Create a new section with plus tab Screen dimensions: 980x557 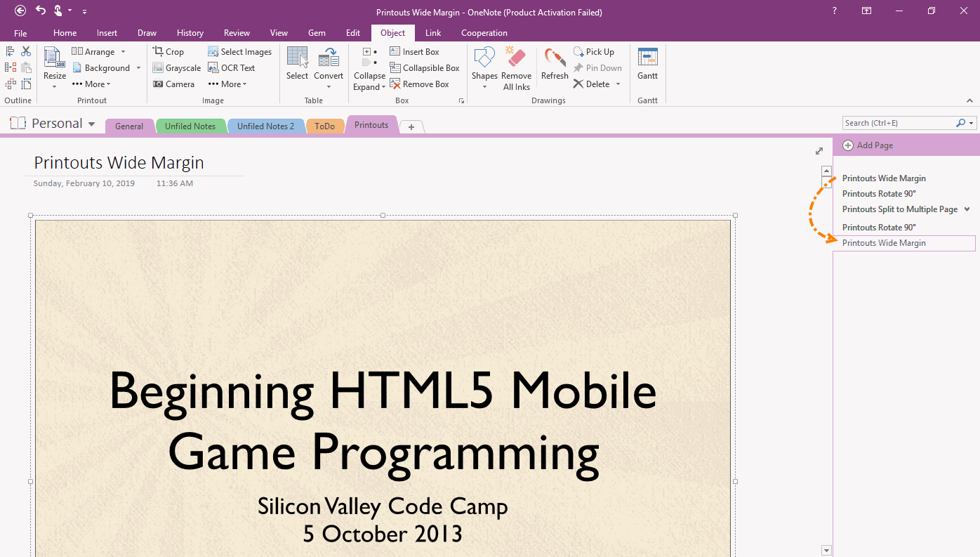click(x=411, y=127)
